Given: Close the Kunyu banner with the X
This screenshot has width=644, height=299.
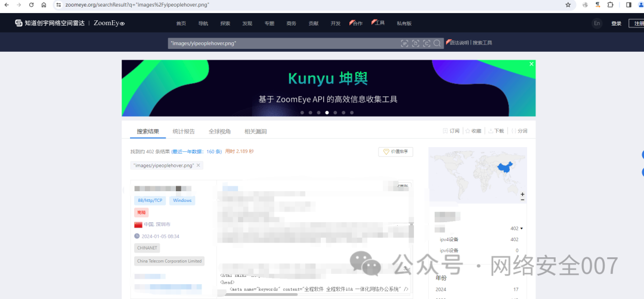Looking at the screenshot, I should [x=531, y=64].
